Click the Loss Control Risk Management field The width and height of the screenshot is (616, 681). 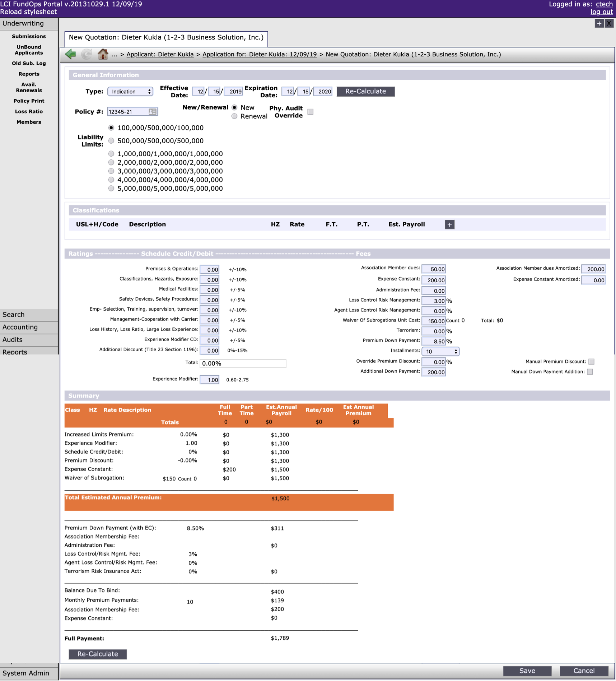click(x=434, y=301)
